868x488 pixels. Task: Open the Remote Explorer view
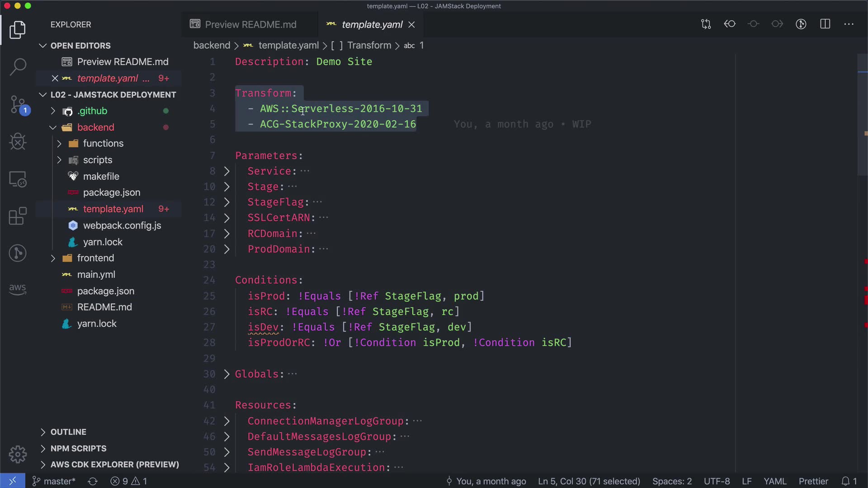(18, 179)
